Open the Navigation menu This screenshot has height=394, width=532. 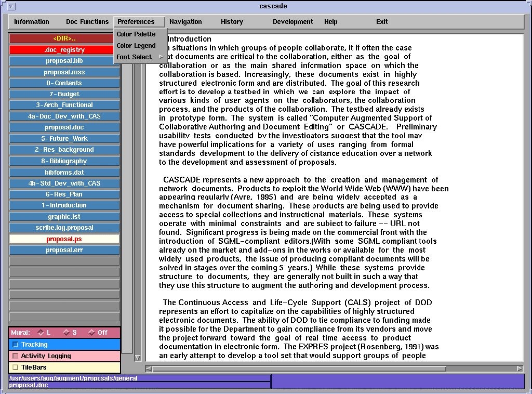pos(185,22)
